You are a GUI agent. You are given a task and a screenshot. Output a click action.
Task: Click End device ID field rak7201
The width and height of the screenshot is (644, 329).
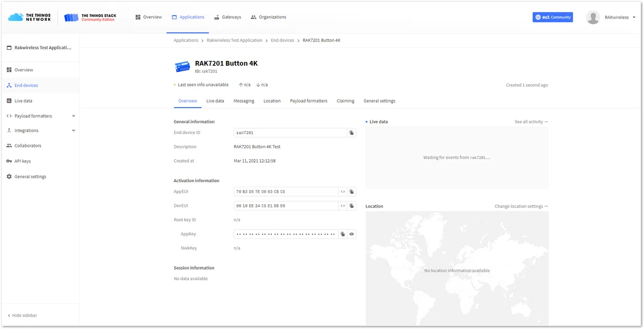point(290,133)
